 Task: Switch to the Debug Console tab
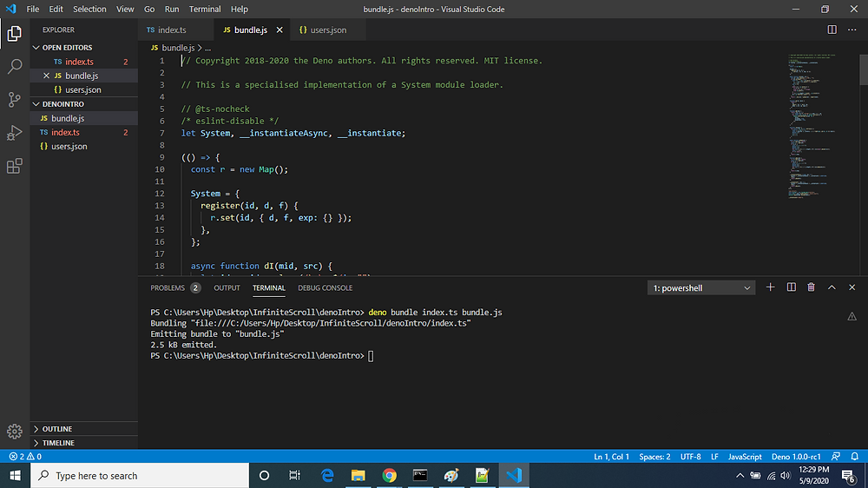click(x=325, y=287)
